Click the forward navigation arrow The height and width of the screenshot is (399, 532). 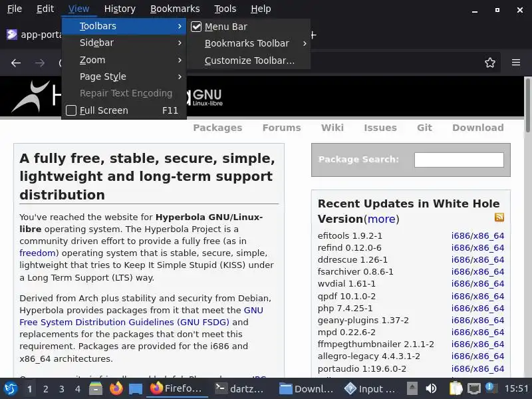(40, 63)
